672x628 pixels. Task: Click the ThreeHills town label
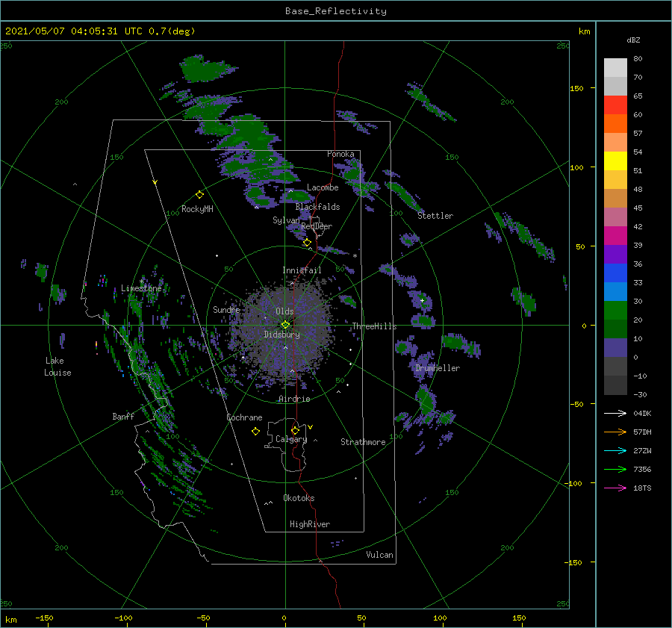(374, 326)
